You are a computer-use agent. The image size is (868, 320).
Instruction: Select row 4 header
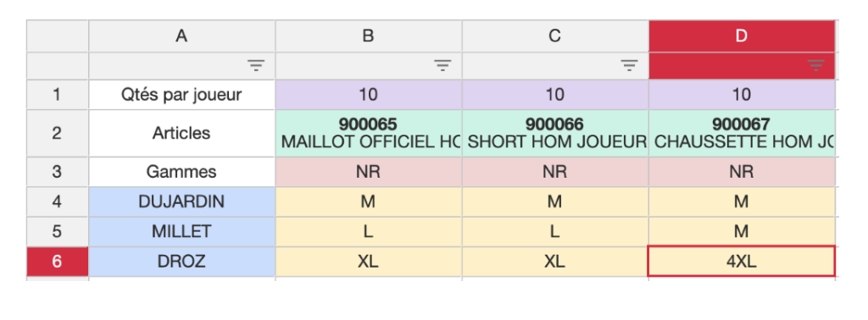(x=58, y=201)
